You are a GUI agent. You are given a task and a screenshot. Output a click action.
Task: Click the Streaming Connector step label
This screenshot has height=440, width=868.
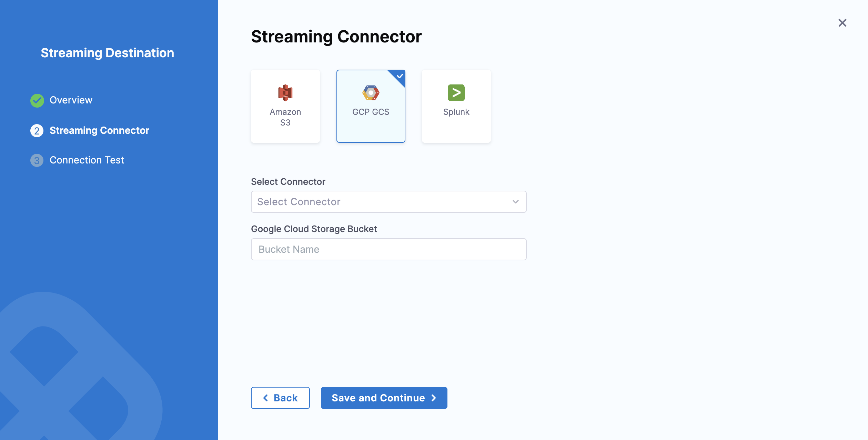(x=99, y=131)
